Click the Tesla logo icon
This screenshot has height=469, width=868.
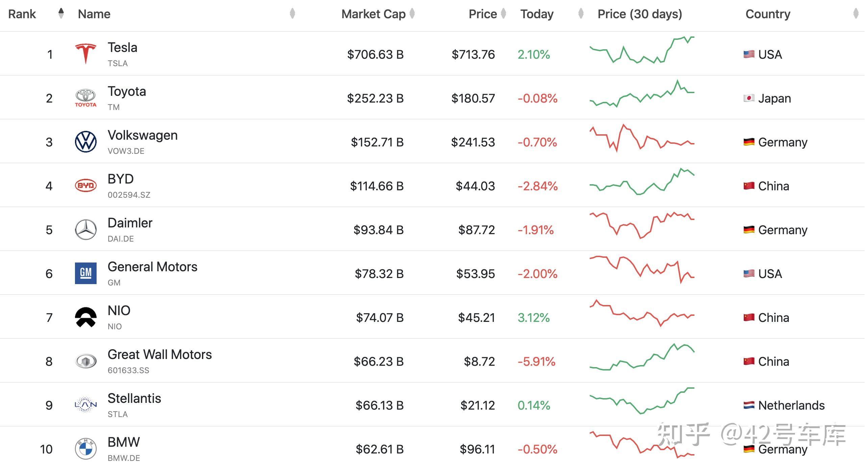pos(86,54)
